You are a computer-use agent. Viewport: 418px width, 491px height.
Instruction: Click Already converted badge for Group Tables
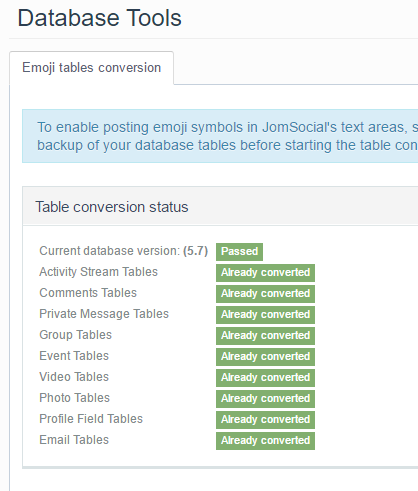click(265, 336)
